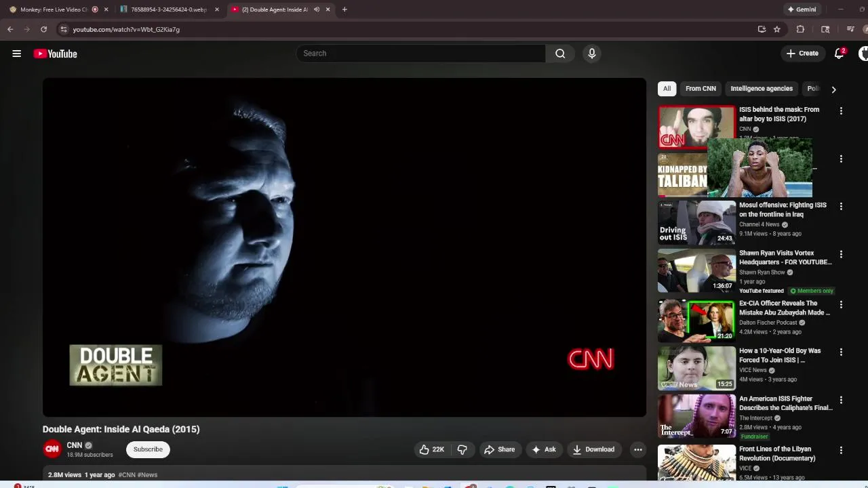868x488 pixels.
Task: Select the From CNN filter chip
Action: coord(701,89)
